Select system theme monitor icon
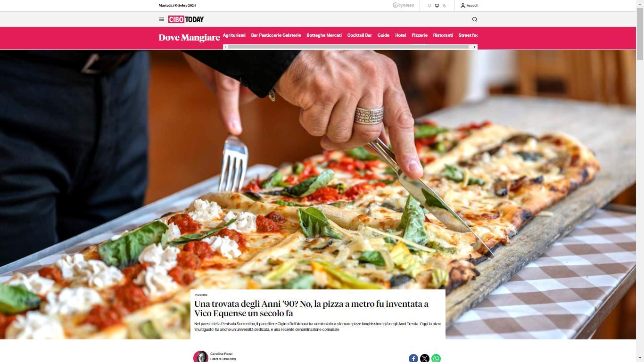This screenshot has width=644, height=362. tap(437, 6)
